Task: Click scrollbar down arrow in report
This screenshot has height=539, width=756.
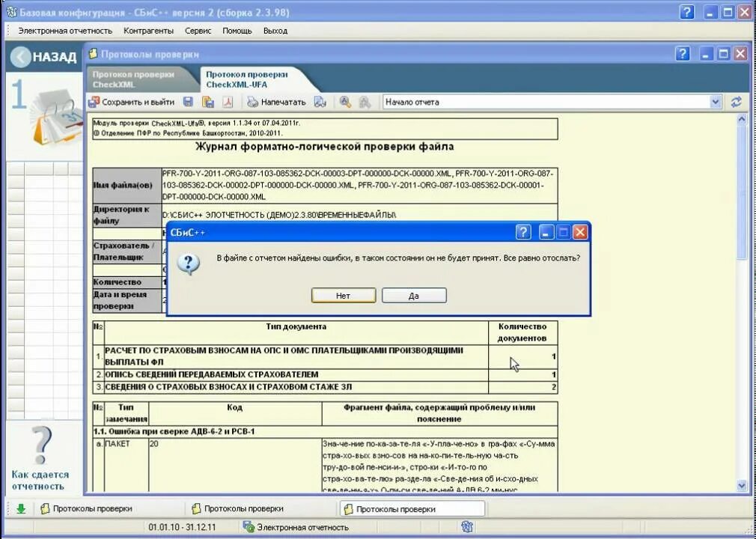Action: pos(742,486)
